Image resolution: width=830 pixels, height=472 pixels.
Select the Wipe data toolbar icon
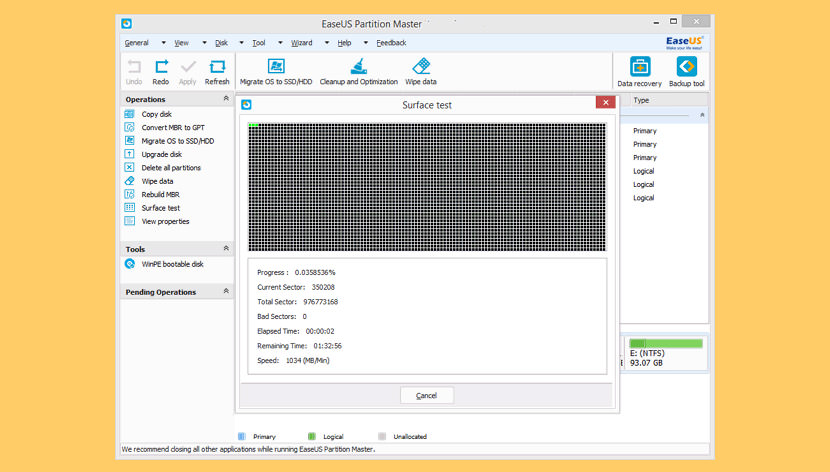[x=421, y=66]
